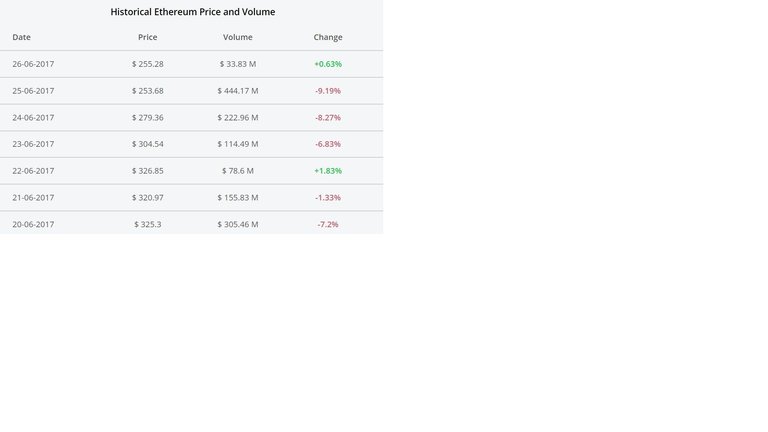Click the $ 279.36 price cell
The height and width of the screenshot is (432, 768).
147,118
